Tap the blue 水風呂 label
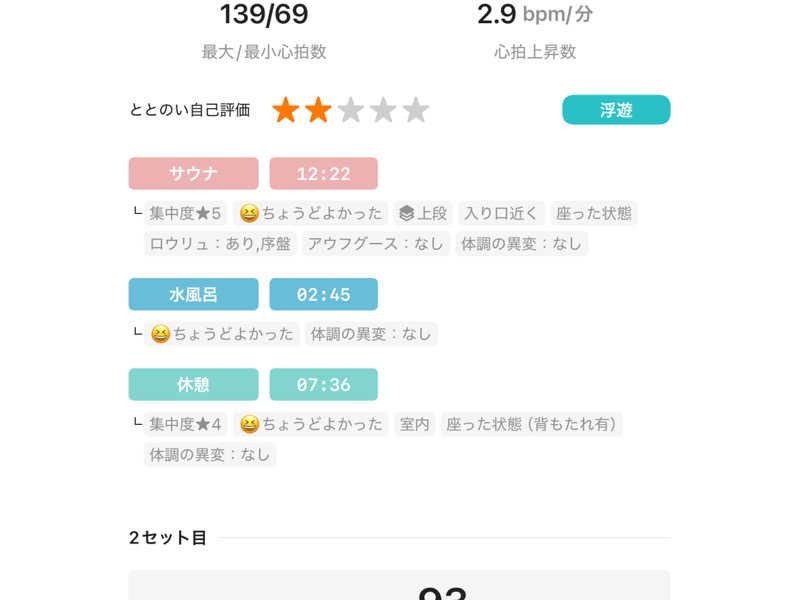 (x=193, y=294)
